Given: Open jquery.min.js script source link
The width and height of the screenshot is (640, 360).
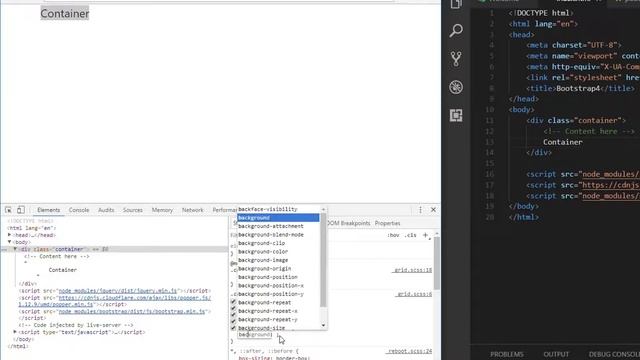Looking at the screenshot, I should pyautogui.click(x=118, y=291).
